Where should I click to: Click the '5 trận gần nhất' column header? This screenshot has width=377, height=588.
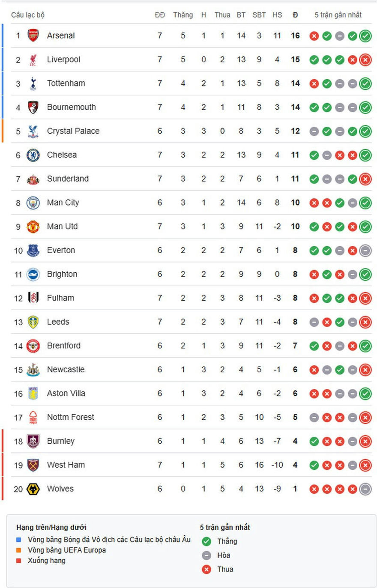pos(338,15)
